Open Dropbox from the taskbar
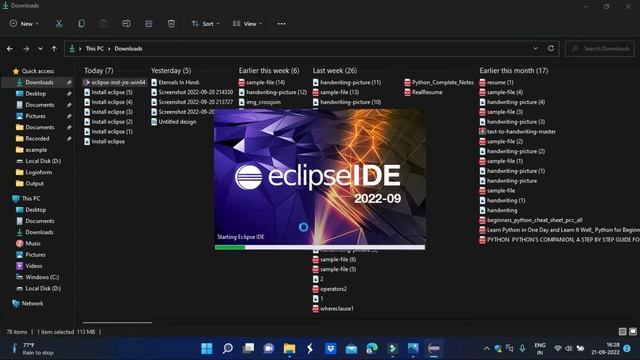640x360 pixels. (331, 348)
